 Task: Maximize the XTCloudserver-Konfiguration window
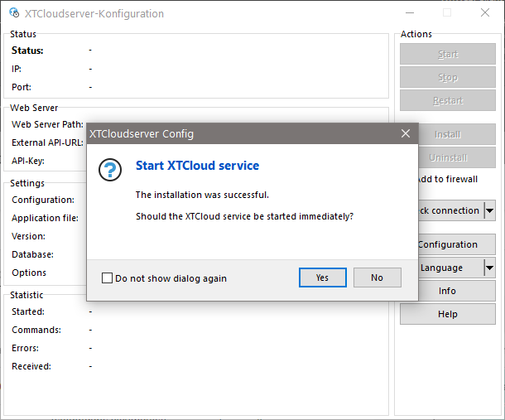pyautogui.click(x=447, y=13)
